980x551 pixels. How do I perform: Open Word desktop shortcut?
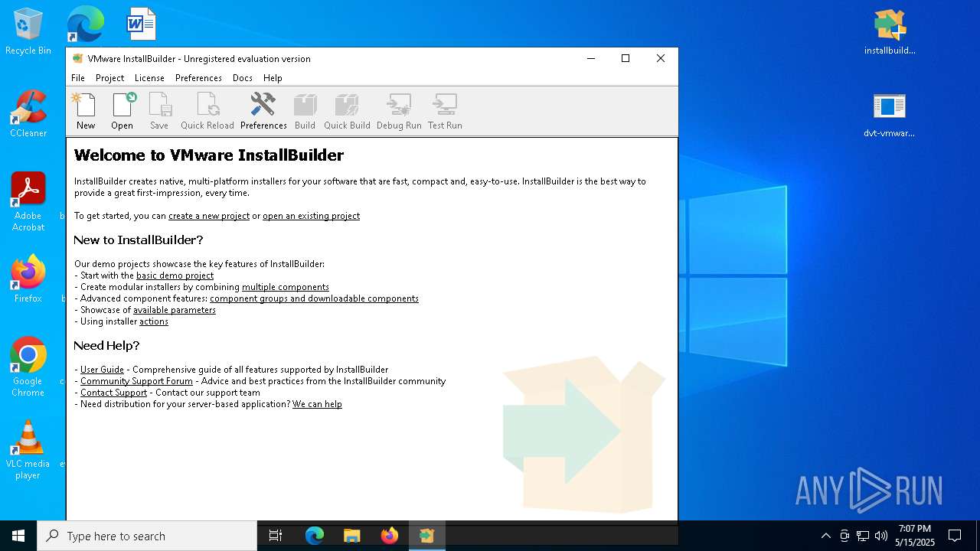coord(142,24)
